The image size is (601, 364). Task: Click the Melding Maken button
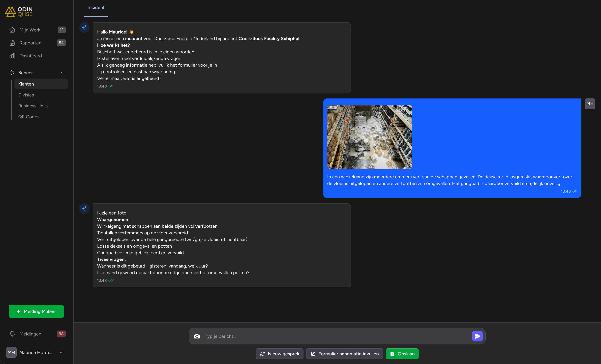(36, 311)
